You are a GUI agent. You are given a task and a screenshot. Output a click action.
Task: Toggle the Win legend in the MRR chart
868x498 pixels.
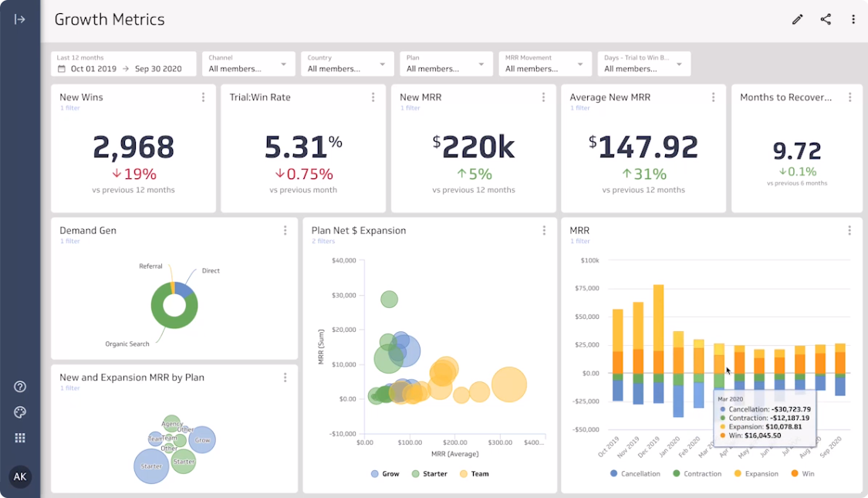coord(802,473)
